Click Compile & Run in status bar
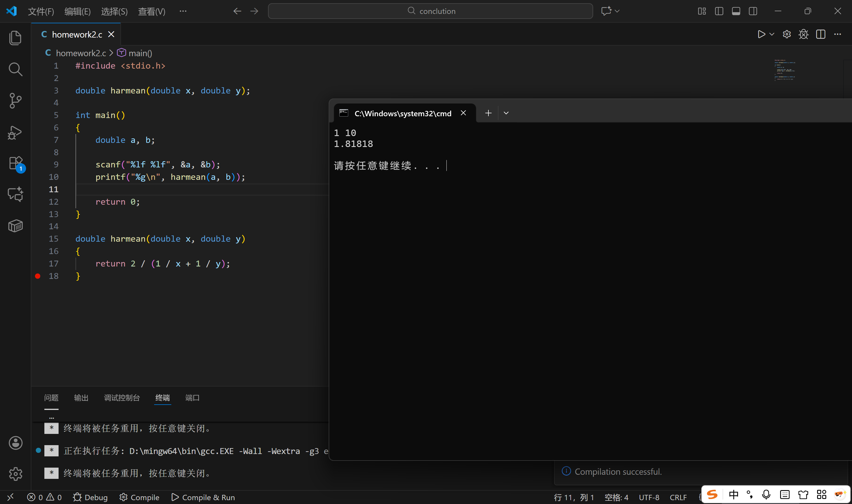The height and width of the screenshot is (504, 852). [203, 497]
